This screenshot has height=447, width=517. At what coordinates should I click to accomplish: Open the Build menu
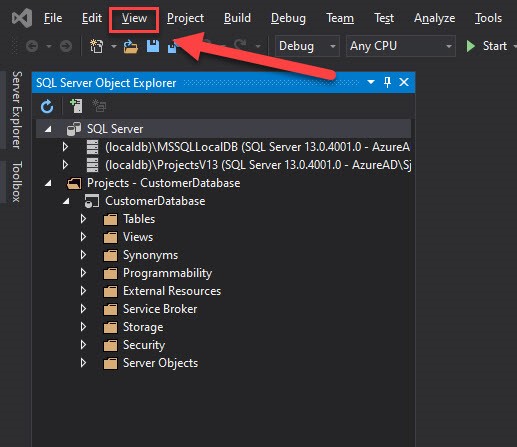coord(237,18)
